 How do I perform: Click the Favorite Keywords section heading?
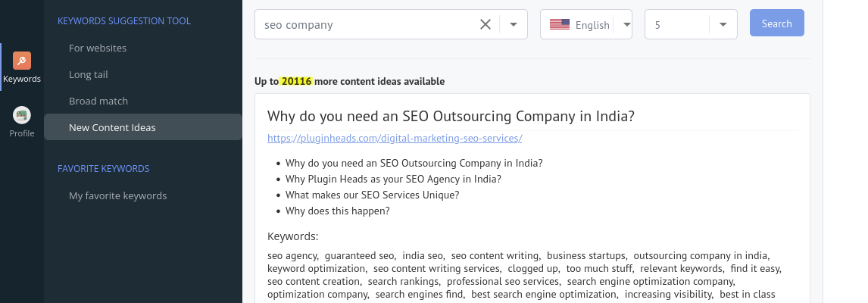click(x=104, y=168)
